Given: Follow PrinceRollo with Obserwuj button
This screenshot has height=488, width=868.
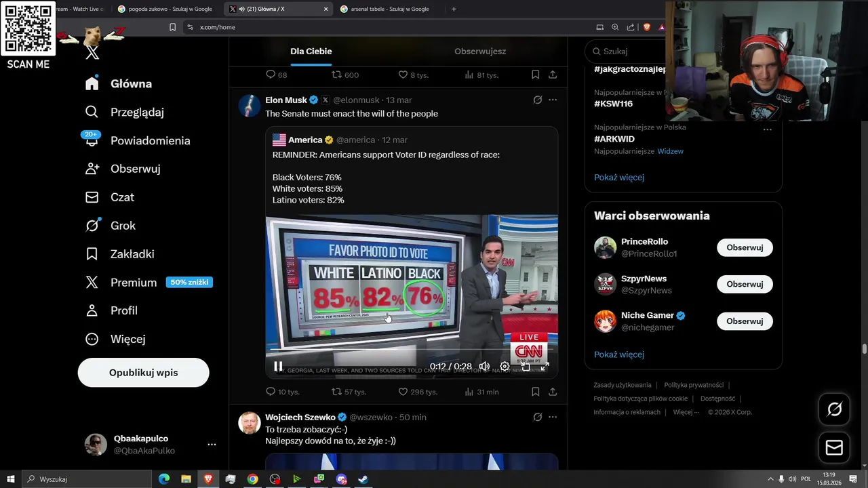Looking at the screenshot, I should click(745, 247).
